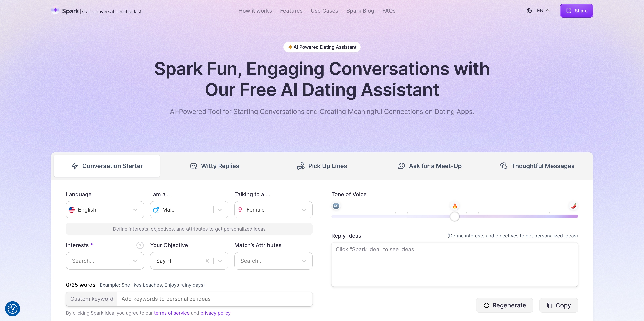Viewport: 644px width, 321px height.
Task: Switch to the Witty Replies tab
Action: click(214, 166)
